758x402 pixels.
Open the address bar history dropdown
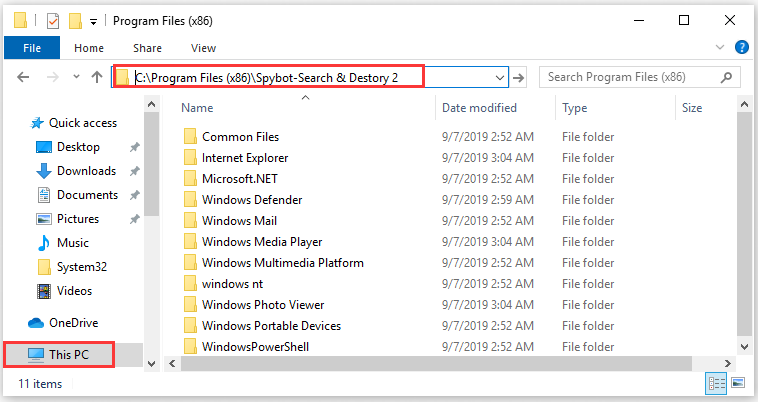499,77
